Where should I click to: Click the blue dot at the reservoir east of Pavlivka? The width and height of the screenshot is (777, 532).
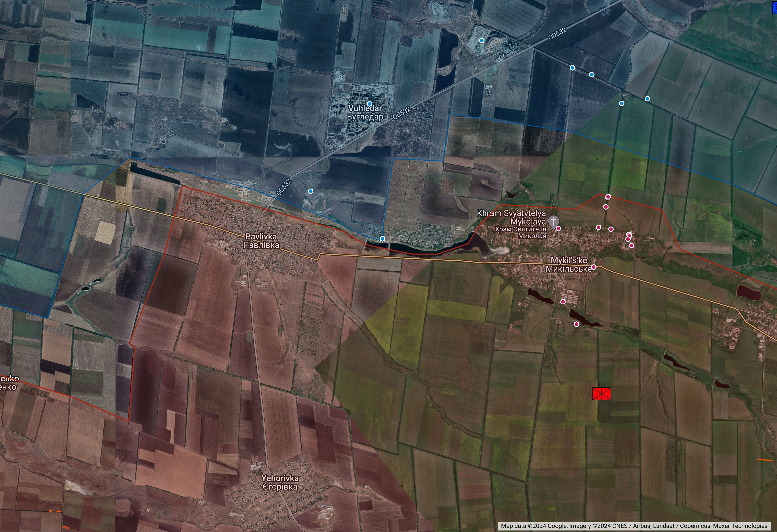(382, 239)
